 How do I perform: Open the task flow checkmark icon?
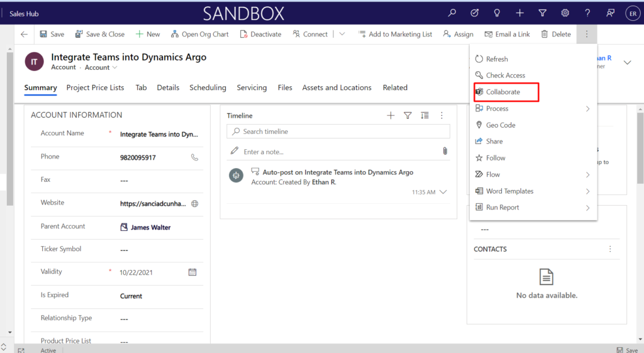[474, 13]
